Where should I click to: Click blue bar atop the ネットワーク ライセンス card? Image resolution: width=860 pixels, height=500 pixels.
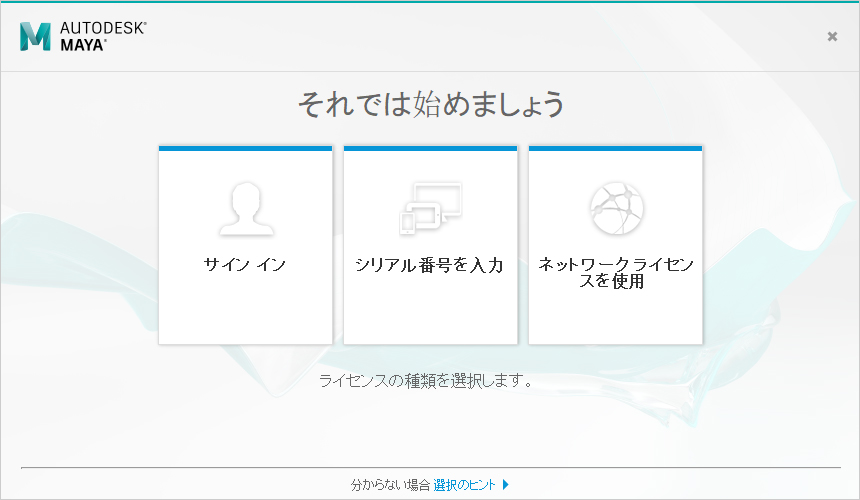[615, 148]
